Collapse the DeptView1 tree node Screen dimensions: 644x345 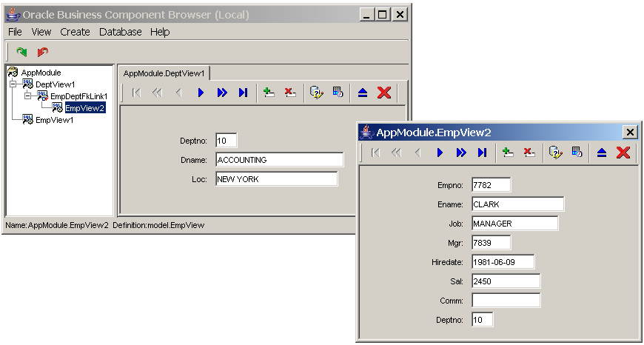click(13, 84)
